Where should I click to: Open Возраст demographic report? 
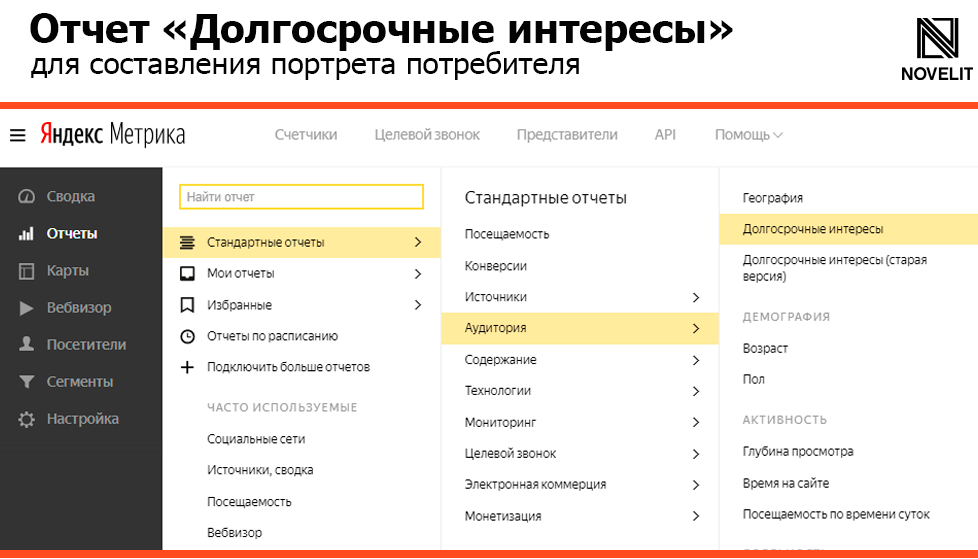coord(765,349)
